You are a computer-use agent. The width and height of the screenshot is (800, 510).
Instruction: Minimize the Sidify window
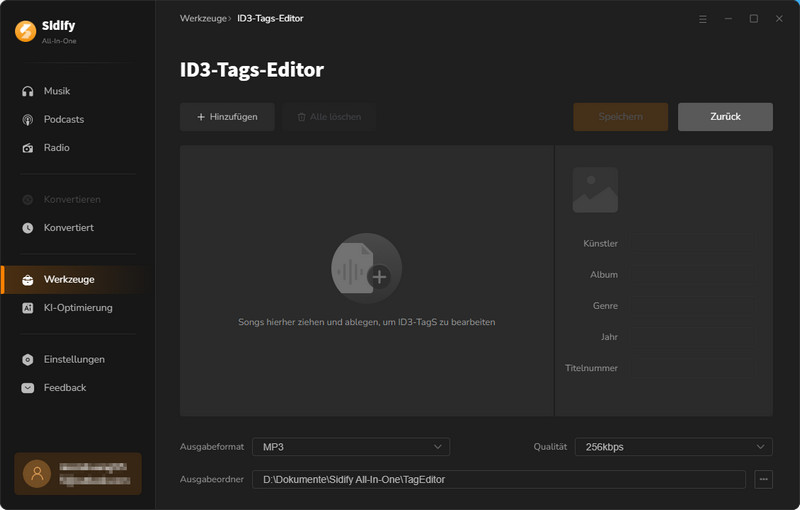(x=728, y=19)
